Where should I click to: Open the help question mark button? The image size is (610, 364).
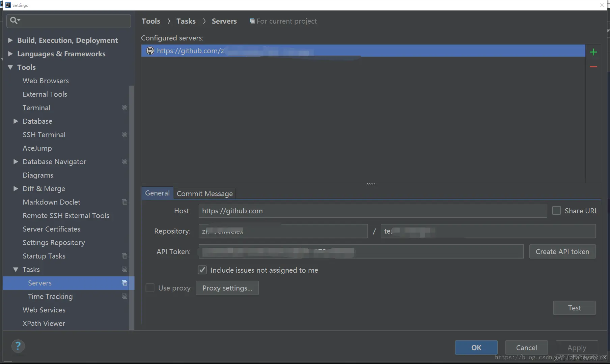coord(18,346)
